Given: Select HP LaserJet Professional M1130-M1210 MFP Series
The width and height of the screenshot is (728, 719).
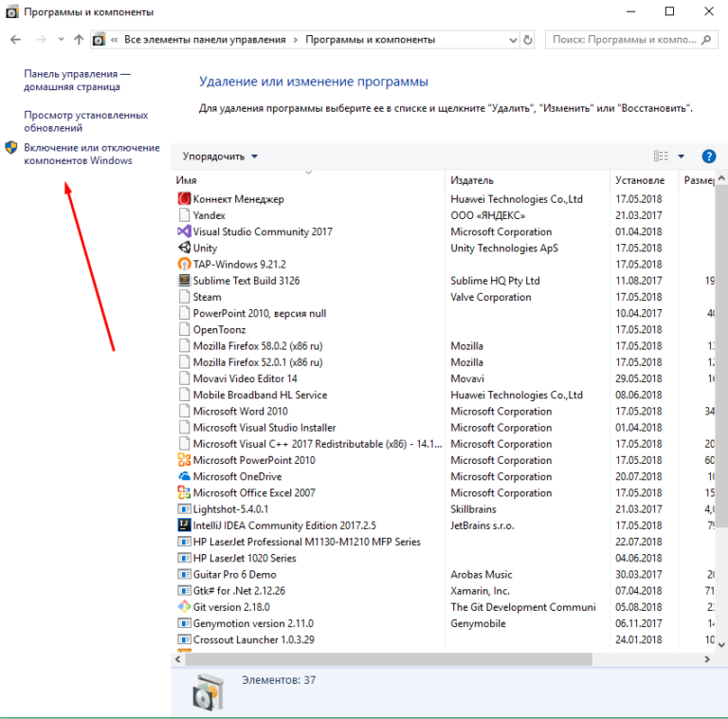Looking at the screenshot, I should [307, 542].
